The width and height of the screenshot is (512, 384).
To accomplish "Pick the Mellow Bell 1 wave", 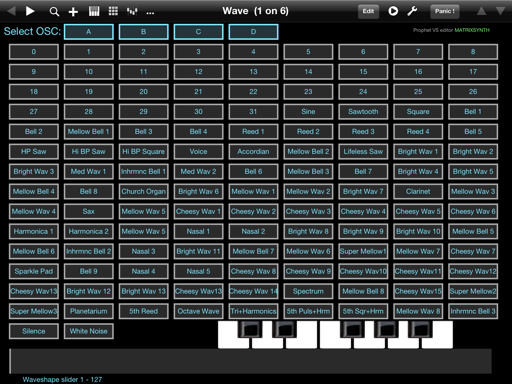I will 89,132.
